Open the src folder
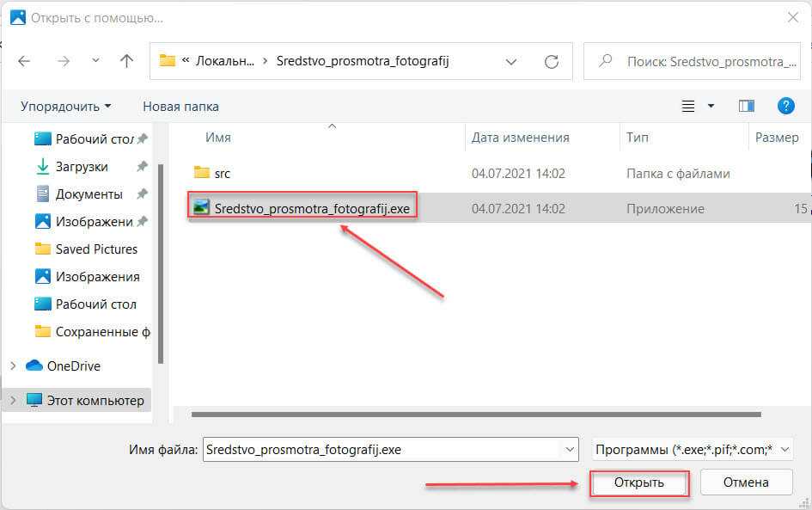This screenshot has height=510, width=812. click(x=222, y=173)
